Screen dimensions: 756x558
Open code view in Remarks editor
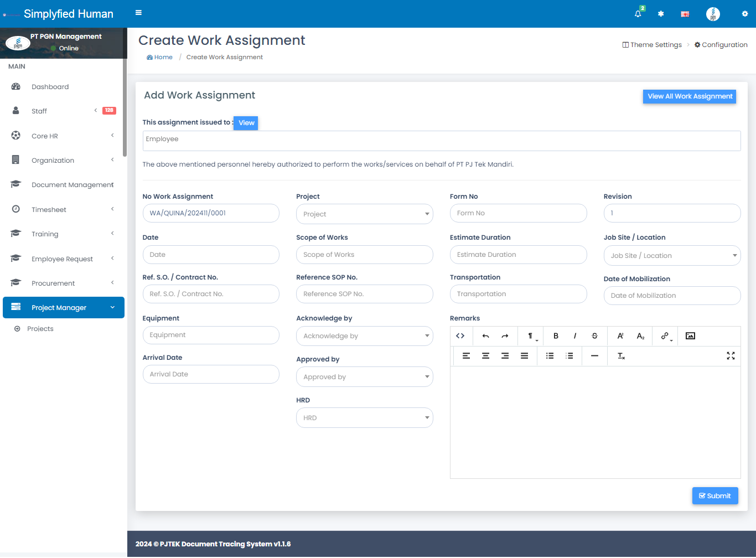point(460,336)
